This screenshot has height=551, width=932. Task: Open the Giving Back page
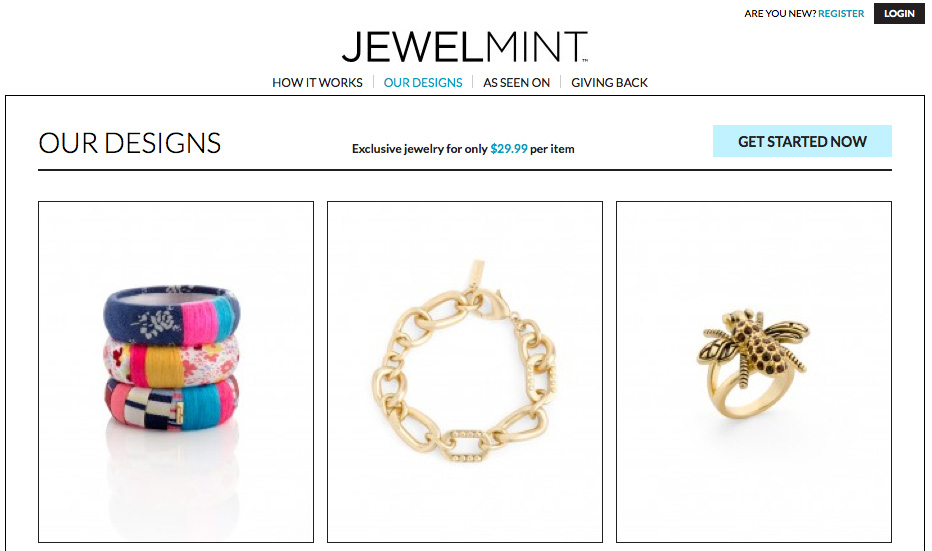click(x=609, y=83)
